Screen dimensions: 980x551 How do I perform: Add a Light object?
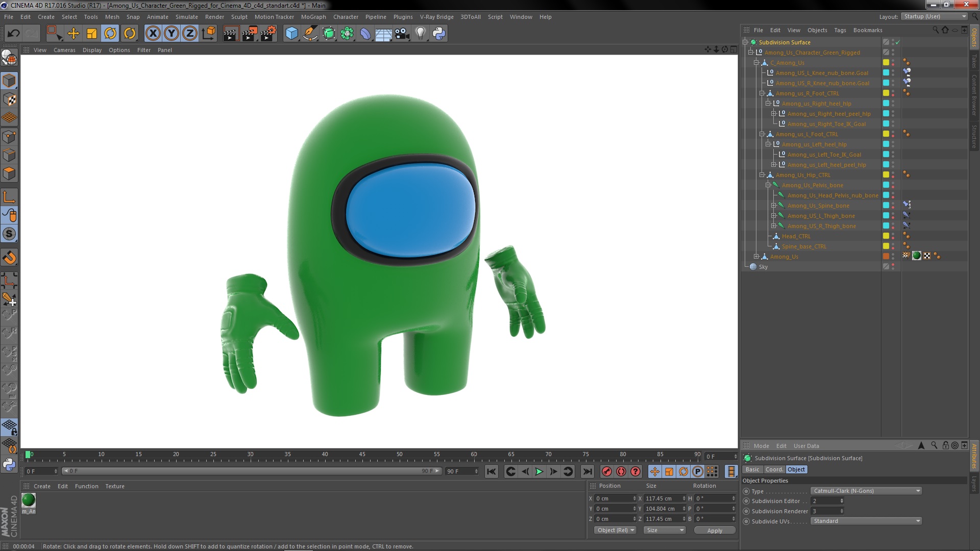pos(421,34)
